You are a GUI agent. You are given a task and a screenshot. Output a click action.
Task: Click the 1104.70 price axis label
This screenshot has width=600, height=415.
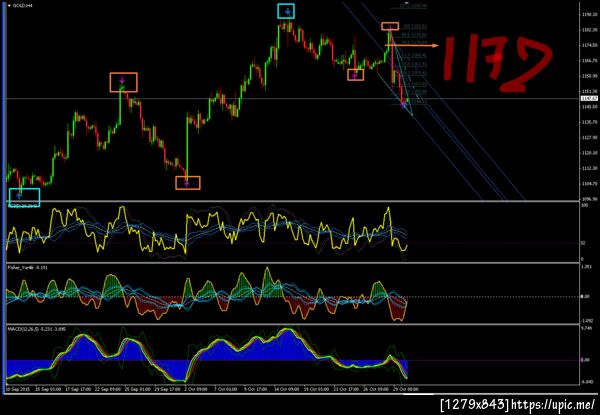click(590, 184)
